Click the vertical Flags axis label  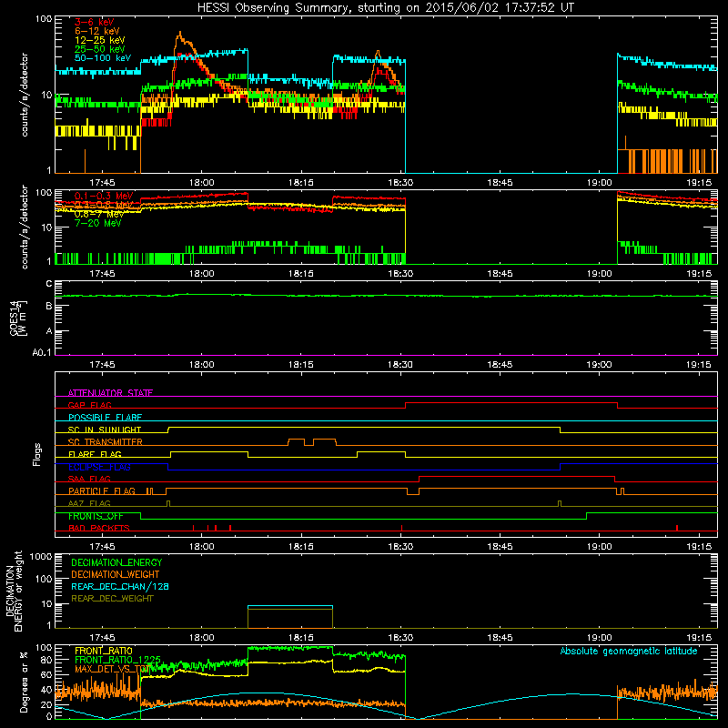[37, 455]
